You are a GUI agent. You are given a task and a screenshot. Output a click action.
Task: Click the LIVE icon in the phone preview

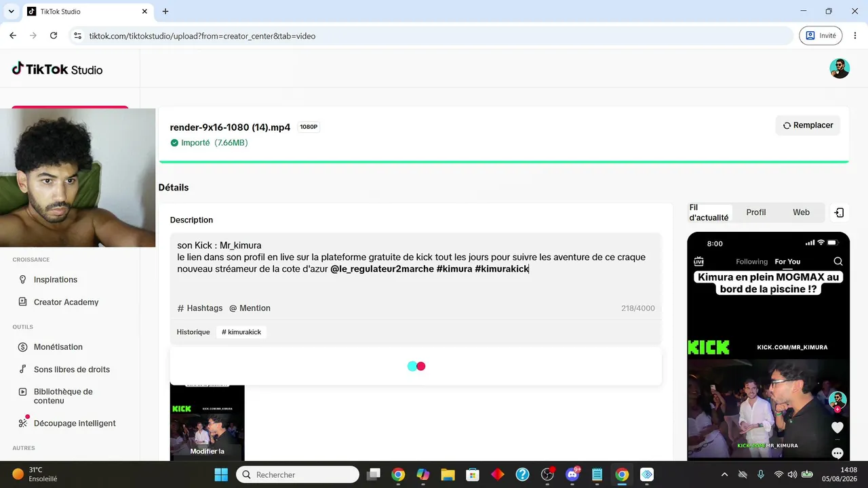coord(699,262)
